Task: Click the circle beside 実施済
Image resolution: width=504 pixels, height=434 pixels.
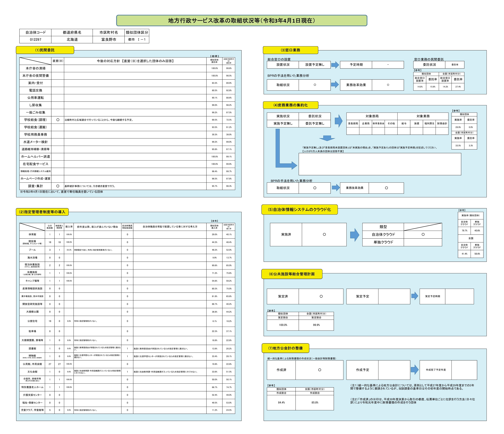Action: click(x=324, y=234)
